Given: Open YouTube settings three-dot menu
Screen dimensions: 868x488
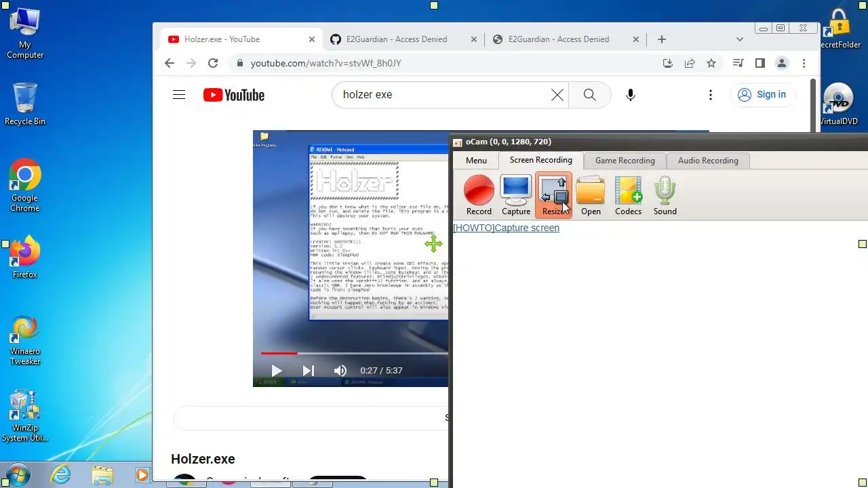Looking at the screenshot, I should pos(711,95).
